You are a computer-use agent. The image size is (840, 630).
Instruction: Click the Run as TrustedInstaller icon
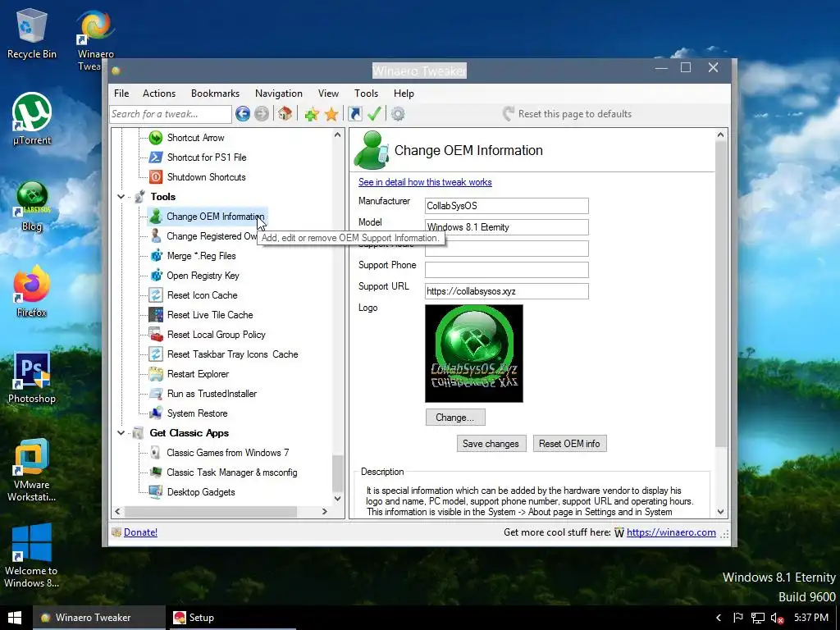point(155,394)
